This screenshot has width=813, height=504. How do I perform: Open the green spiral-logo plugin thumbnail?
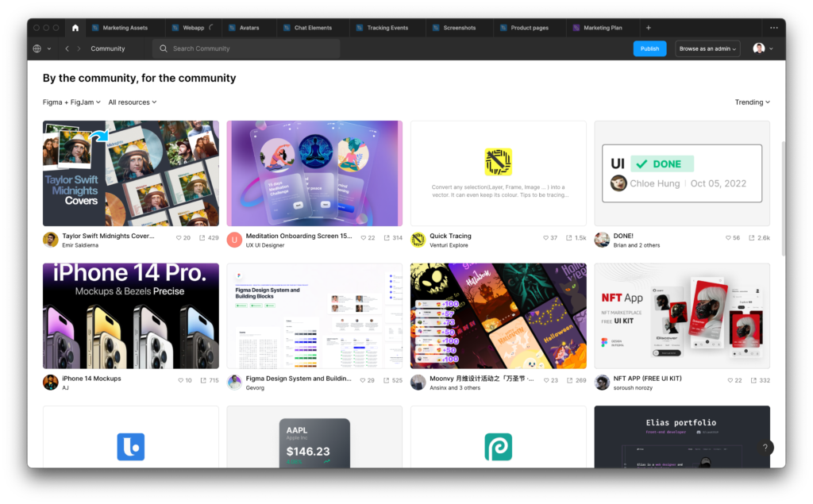tap(499, 437)
